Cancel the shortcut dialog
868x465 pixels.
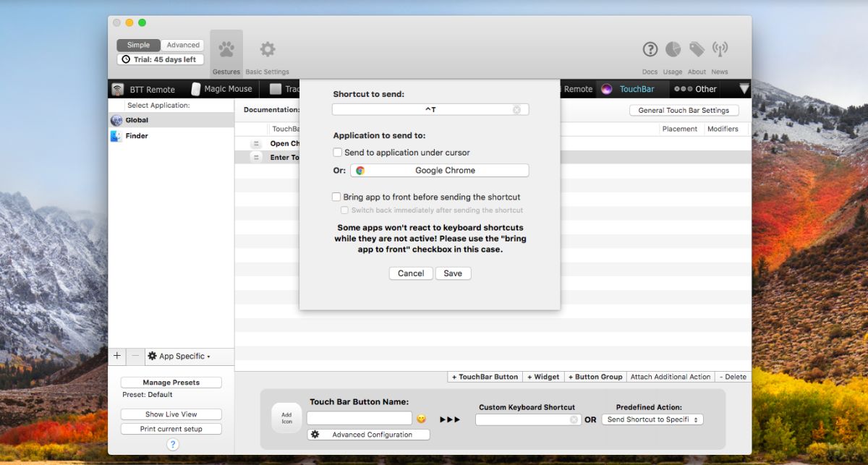(x=411, y=273)
